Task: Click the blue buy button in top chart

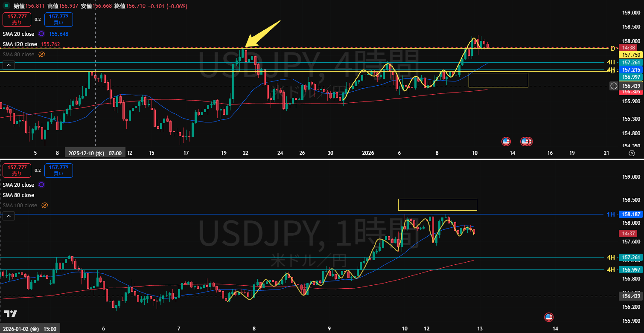Action: click(58, 20)
